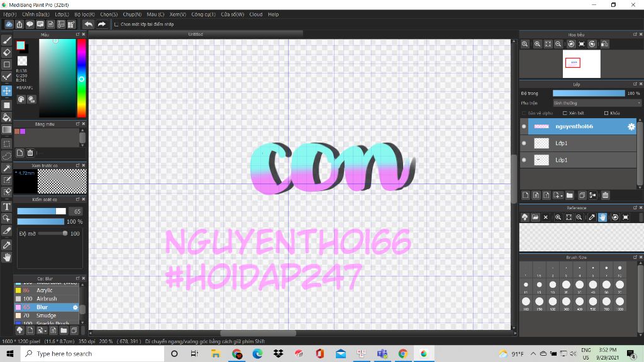
Task: Zoom out using Navigator magnifier minus
Action: (558, 44)
